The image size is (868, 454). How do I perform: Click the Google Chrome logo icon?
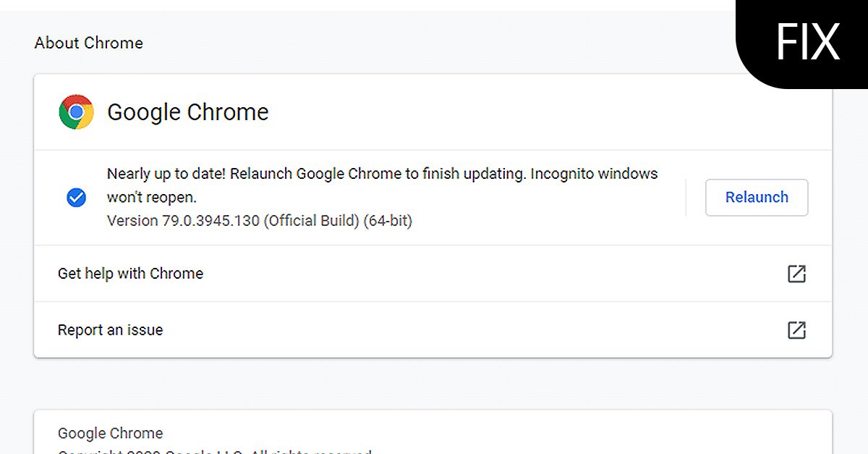pos(76,112)
